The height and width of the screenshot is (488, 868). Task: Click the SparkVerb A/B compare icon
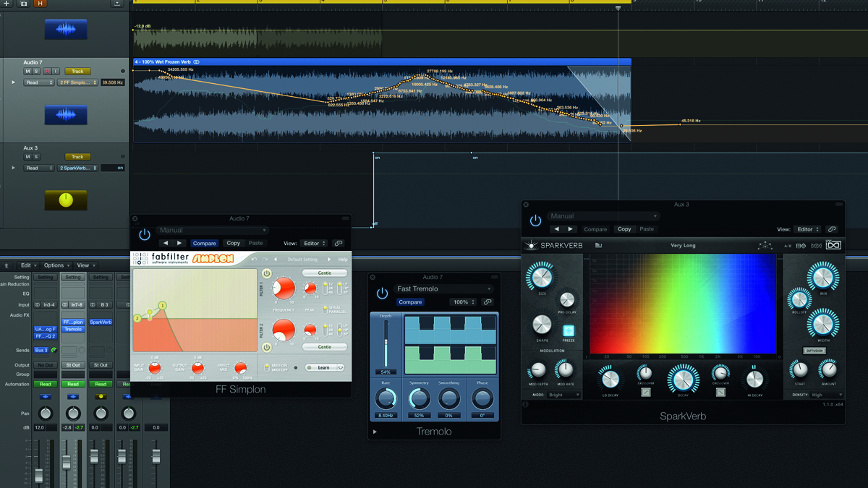tap(788, 246)
